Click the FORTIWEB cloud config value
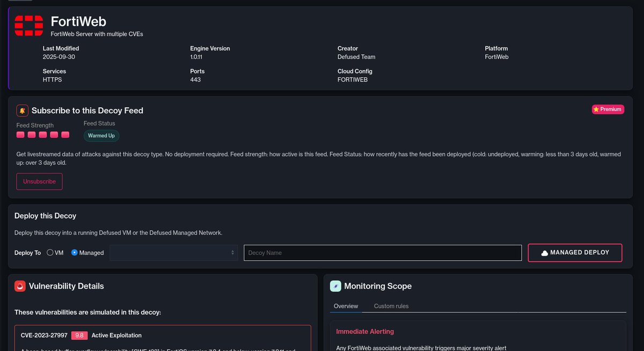 click(x=353, y=80)
